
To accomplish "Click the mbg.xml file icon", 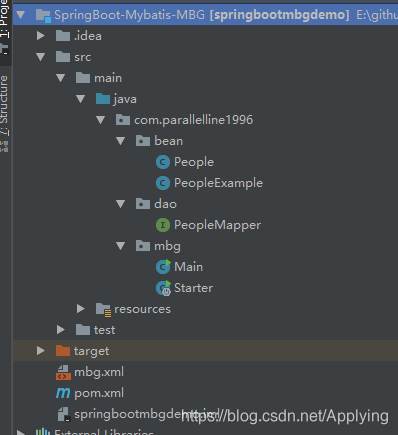I will 63,372.
